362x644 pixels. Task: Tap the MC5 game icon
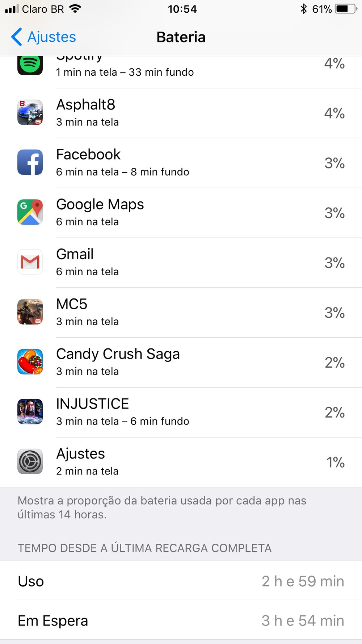[x=30, y=312]
